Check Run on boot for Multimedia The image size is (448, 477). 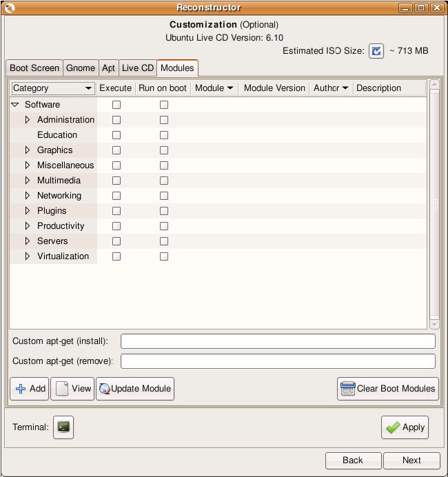point(164,181)
